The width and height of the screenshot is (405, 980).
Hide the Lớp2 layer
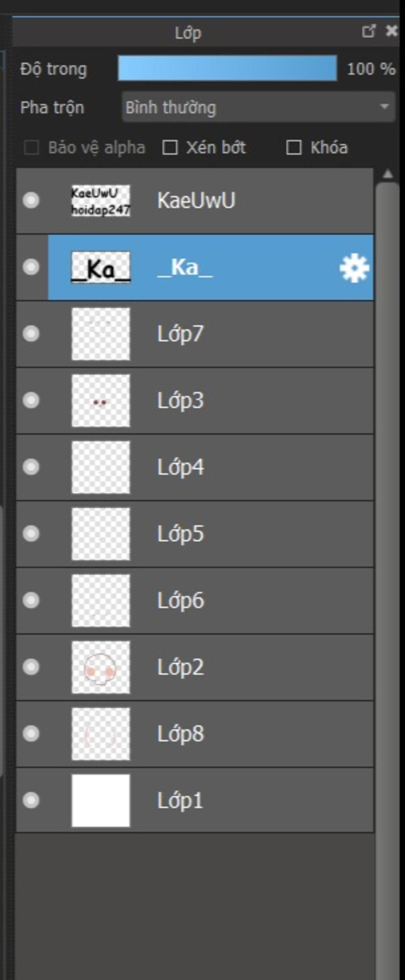(x=31, y=667)
